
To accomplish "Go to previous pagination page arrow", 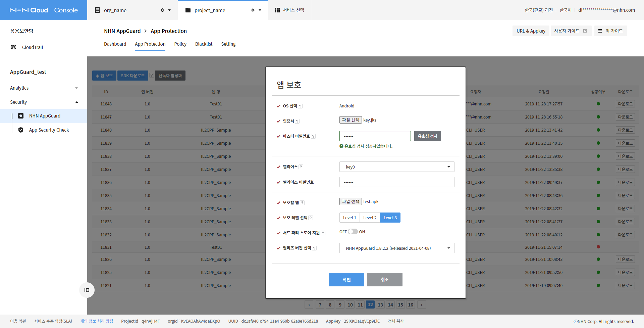I will tap(309, 305).
